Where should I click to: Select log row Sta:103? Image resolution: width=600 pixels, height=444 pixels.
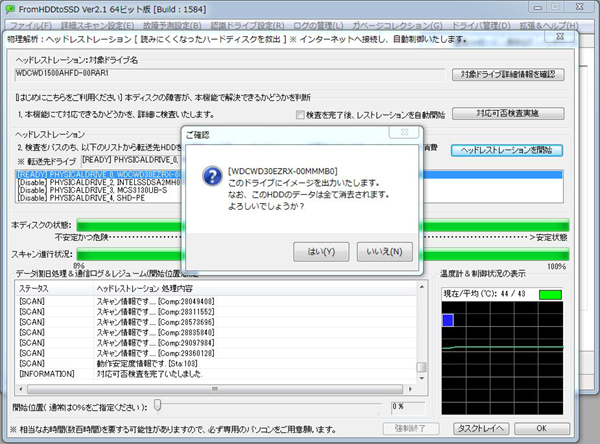216,363
